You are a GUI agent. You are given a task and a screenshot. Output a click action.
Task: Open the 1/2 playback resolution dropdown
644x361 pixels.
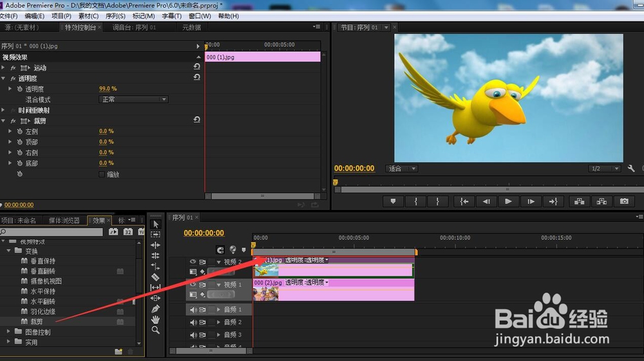[x=604, y=169]
